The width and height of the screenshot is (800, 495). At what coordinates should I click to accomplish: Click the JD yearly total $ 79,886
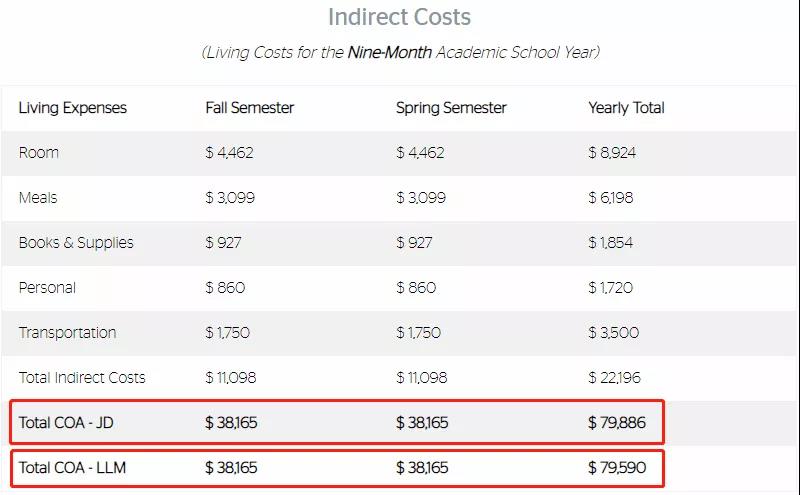pyautogui.click(x=617, y=423)
